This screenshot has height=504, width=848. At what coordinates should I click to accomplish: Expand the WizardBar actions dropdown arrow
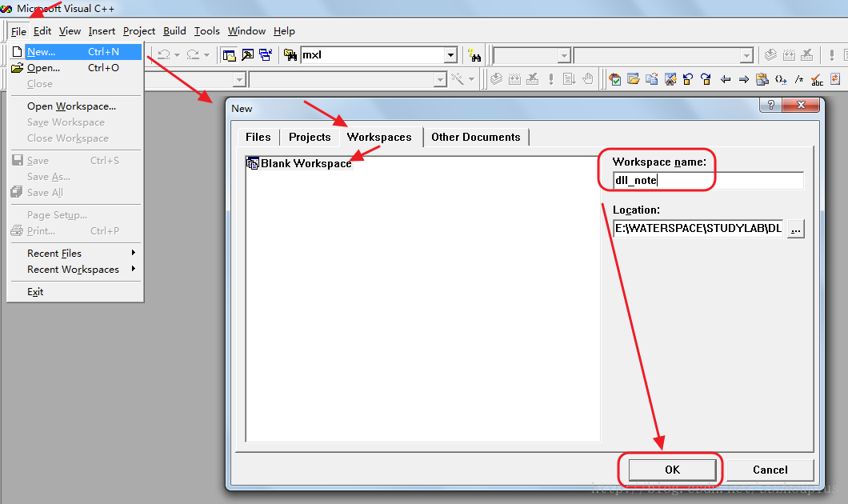pos(471,79)
